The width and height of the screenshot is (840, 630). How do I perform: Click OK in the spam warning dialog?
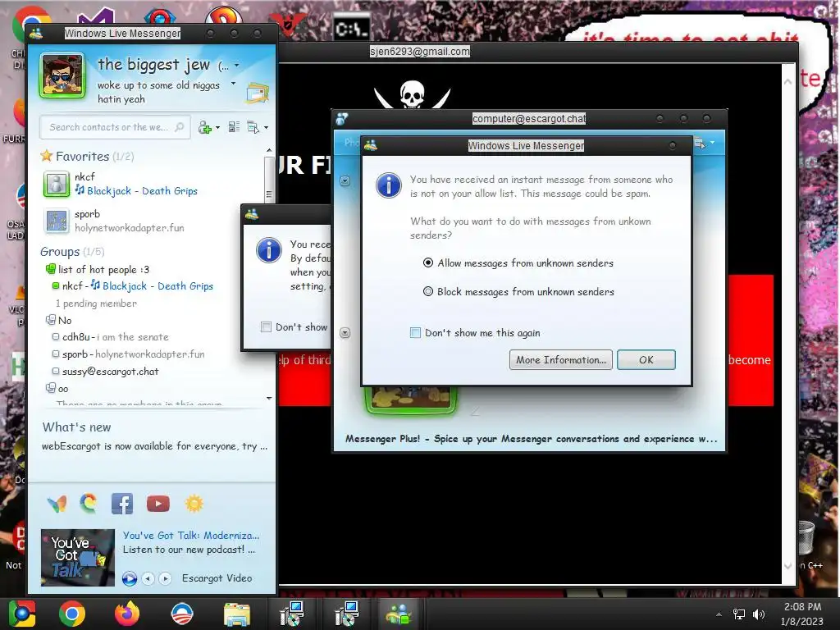pyautogui.click(x=646, y=360)
